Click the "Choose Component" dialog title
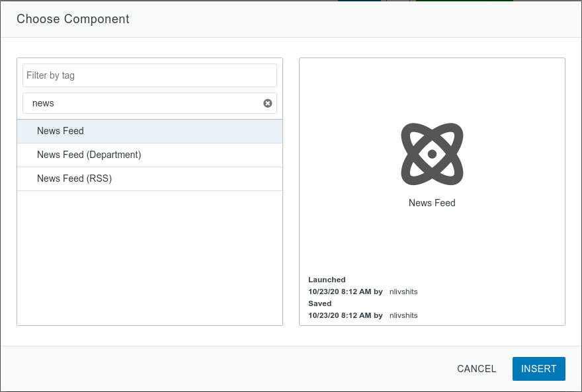Viewport: 582px width, 392px height. pyautogui.click(x=73, y=19)
